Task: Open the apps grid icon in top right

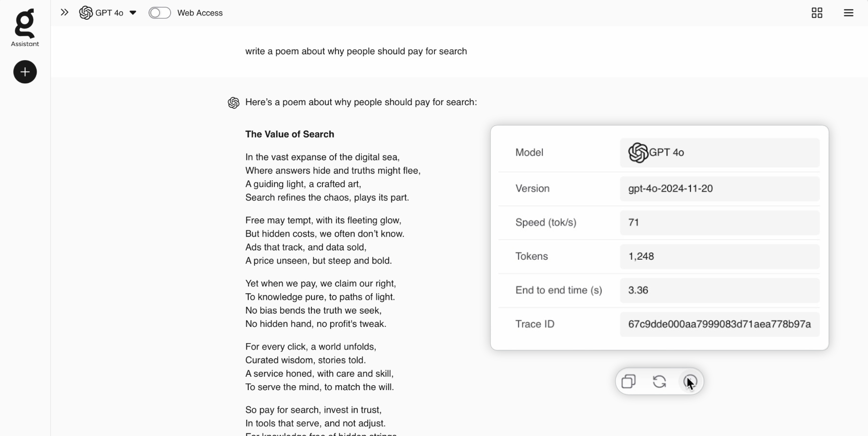Action: tap(817, 13)
